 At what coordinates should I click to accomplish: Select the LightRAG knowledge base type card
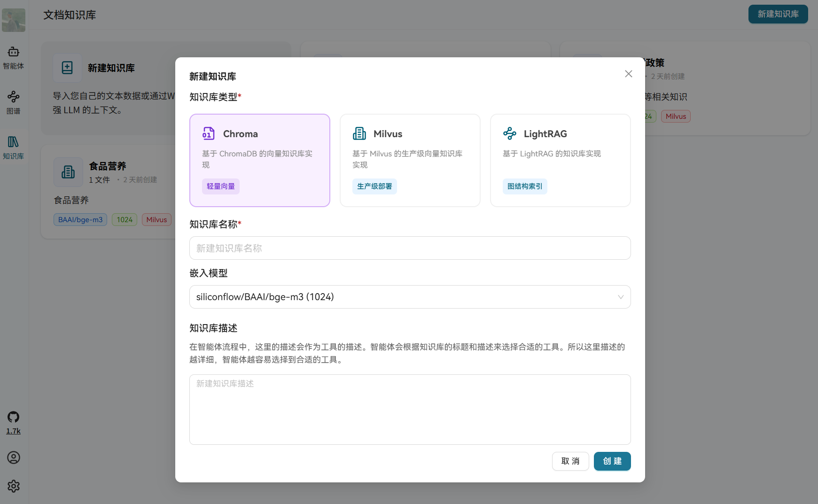tap(561, 160)
